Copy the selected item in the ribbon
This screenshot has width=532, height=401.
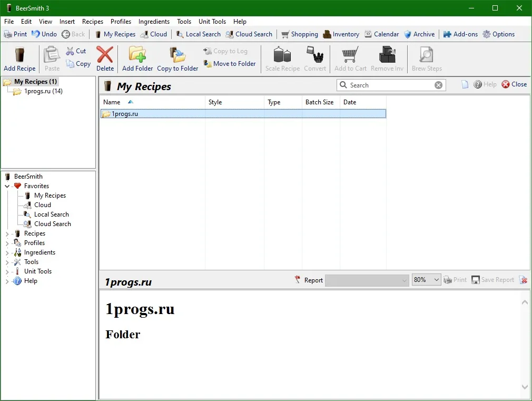[78, 63]
